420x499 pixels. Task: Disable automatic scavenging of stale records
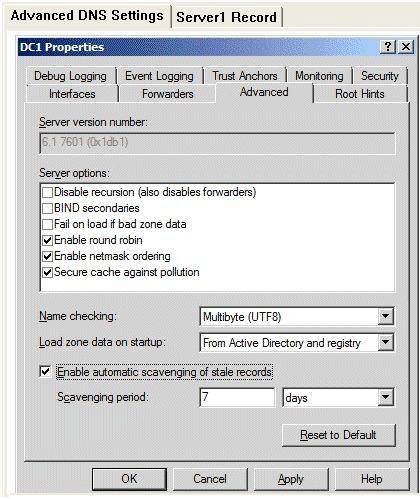[45, 372]
